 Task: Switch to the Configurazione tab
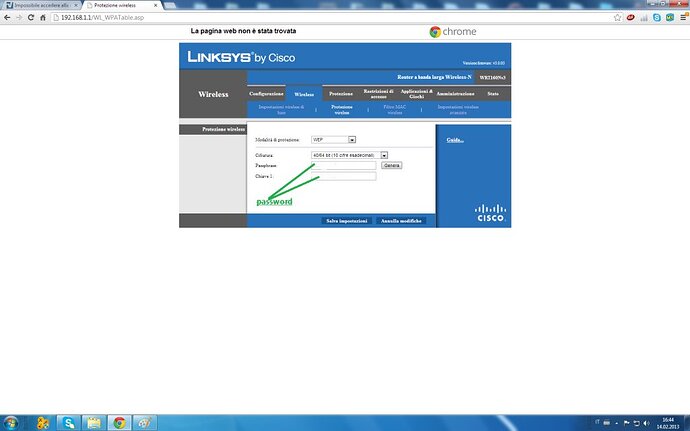(266, 93)
